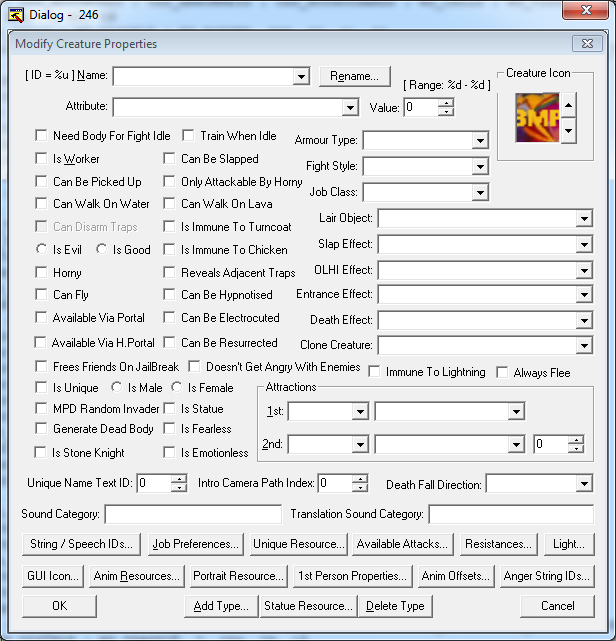Check Available Via H.Portal
Image resolution: width=616 pixels, height=641 pixels.
click(x=40, y=342)
